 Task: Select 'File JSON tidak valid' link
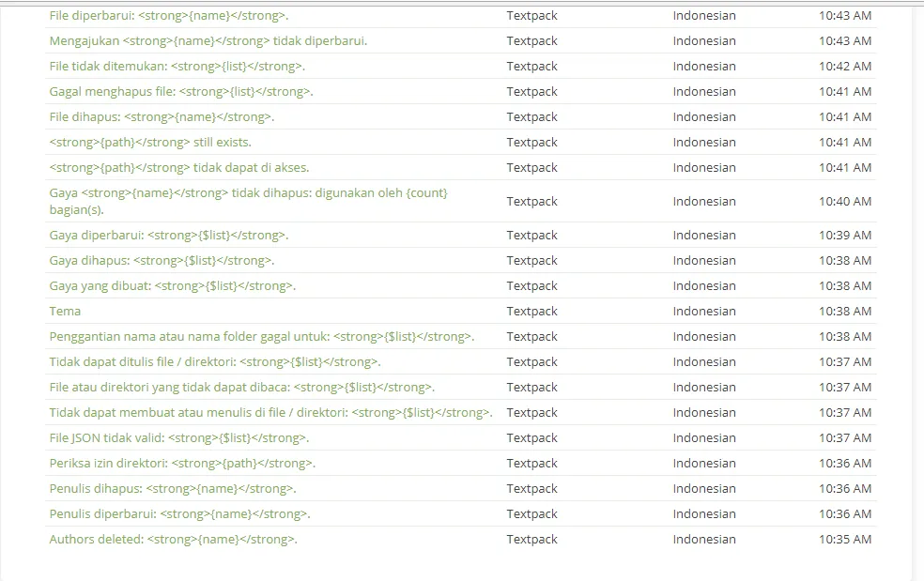pos(179,438)
